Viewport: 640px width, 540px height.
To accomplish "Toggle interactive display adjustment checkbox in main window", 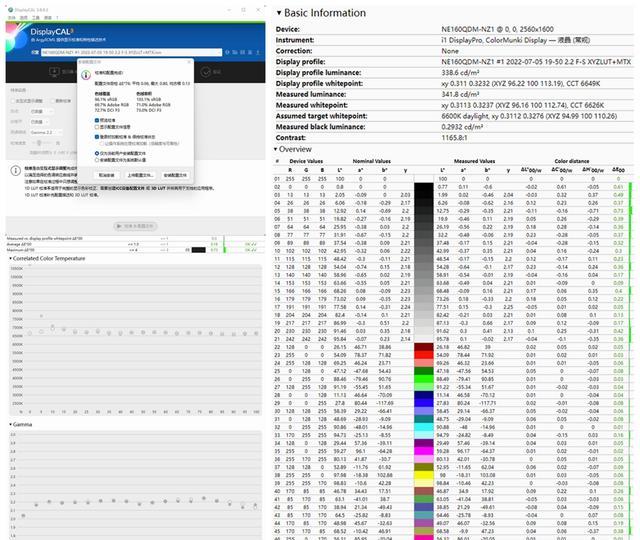I will pos(13,101).
